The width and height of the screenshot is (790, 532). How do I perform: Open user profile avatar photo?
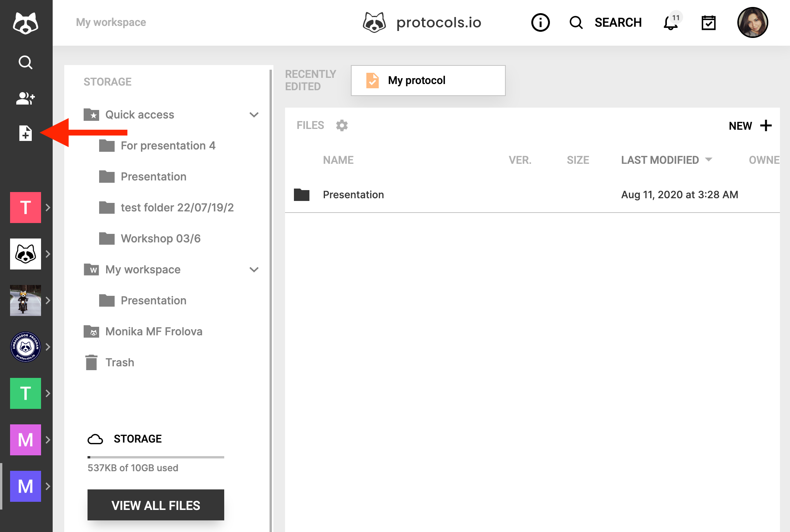click(x=752, y=23)
